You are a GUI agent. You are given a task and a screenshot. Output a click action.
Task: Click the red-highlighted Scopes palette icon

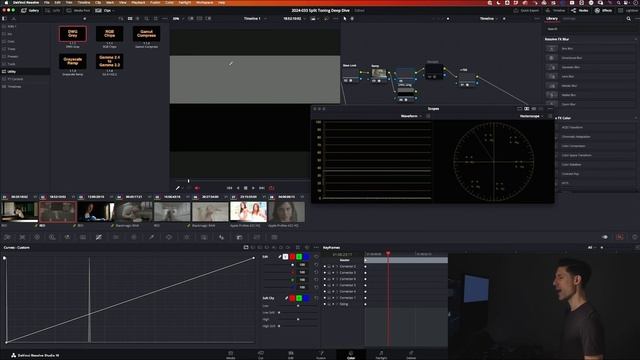[620, 237]
